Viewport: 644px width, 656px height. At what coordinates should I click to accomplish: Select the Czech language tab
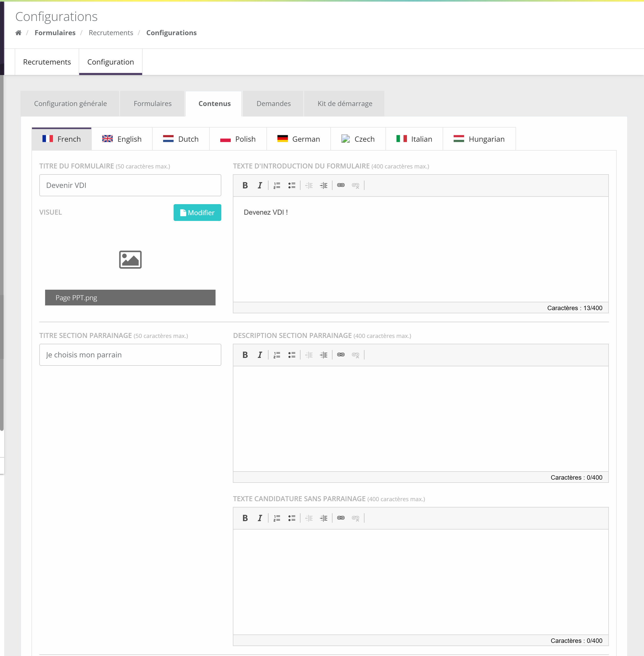point(358,139)
